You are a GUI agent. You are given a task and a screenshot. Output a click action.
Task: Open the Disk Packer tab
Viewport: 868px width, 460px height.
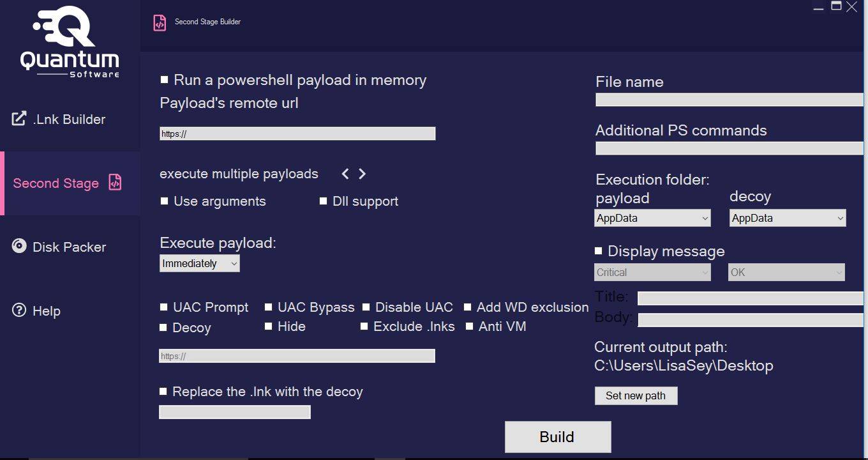(69, 247)
